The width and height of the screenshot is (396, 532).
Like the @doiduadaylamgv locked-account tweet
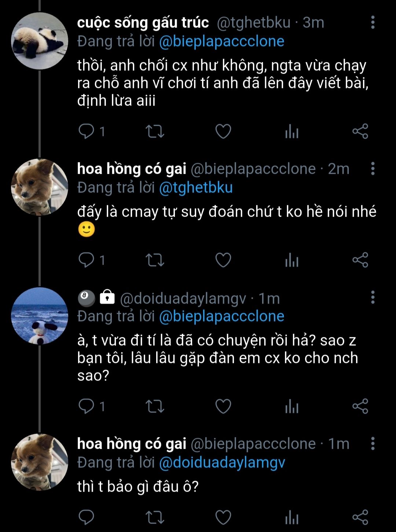[x=223, y=406]
